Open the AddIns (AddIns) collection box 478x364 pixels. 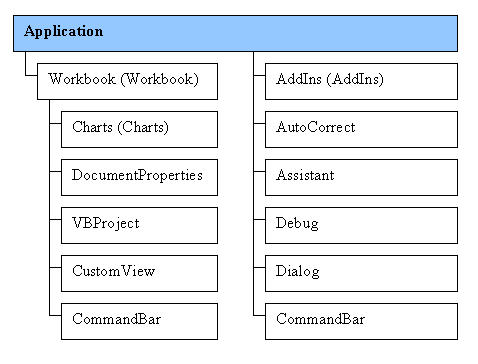tap(361, 81)
